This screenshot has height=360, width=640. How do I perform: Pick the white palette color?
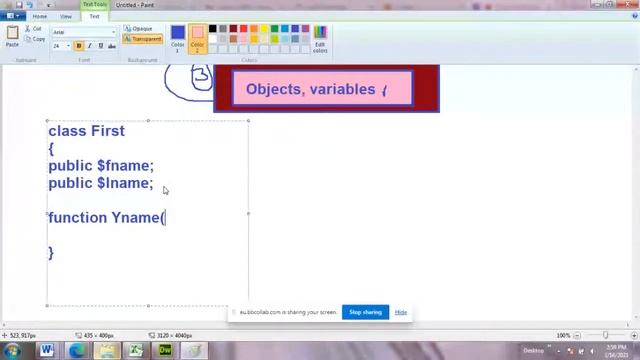213,39
